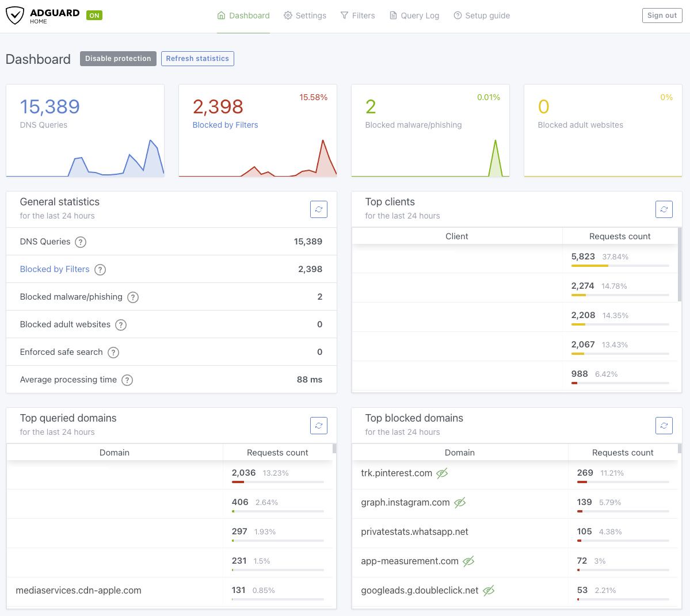Click the help icon beside Blocked malware/phishing
The width and height of the screenshot is (690, 616).
[133, 297]
